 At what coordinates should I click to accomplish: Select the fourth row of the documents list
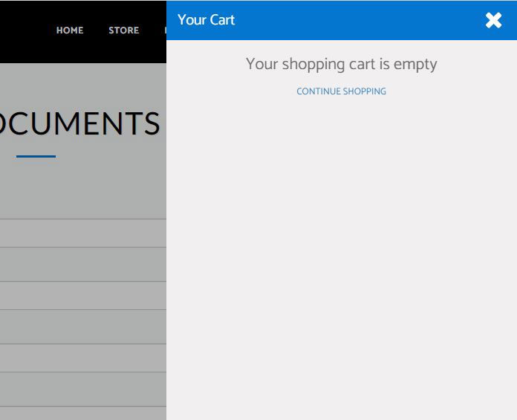[x=82, y=327]
